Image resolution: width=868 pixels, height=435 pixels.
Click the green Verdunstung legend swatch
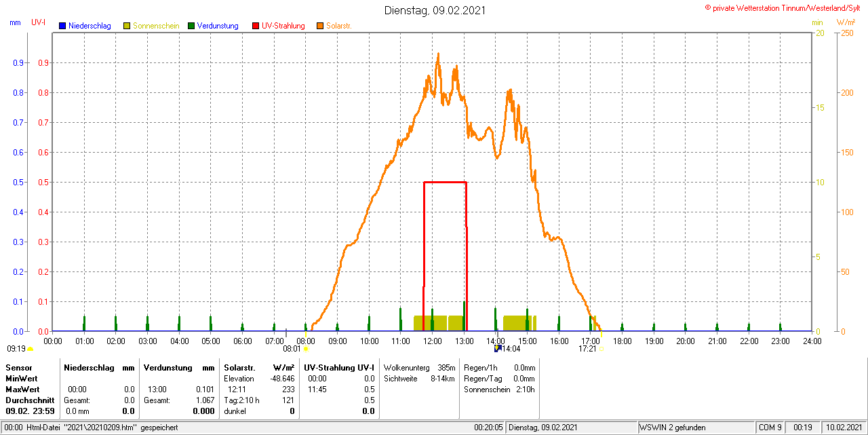[191, 26]
